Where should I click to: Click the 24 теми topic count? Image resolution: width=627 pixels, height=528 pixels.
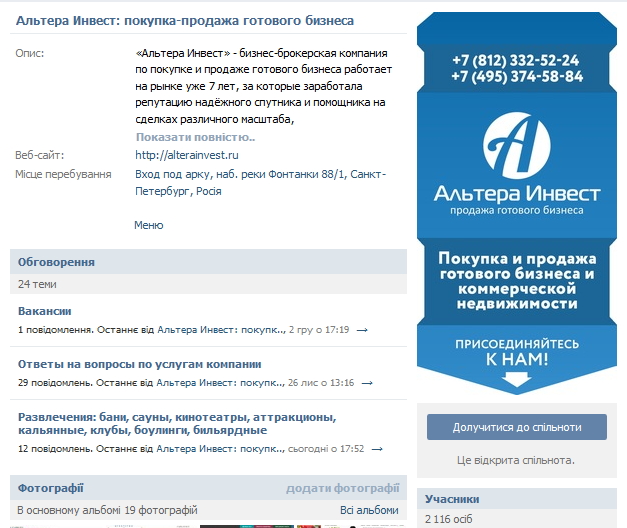pos(37,284)
